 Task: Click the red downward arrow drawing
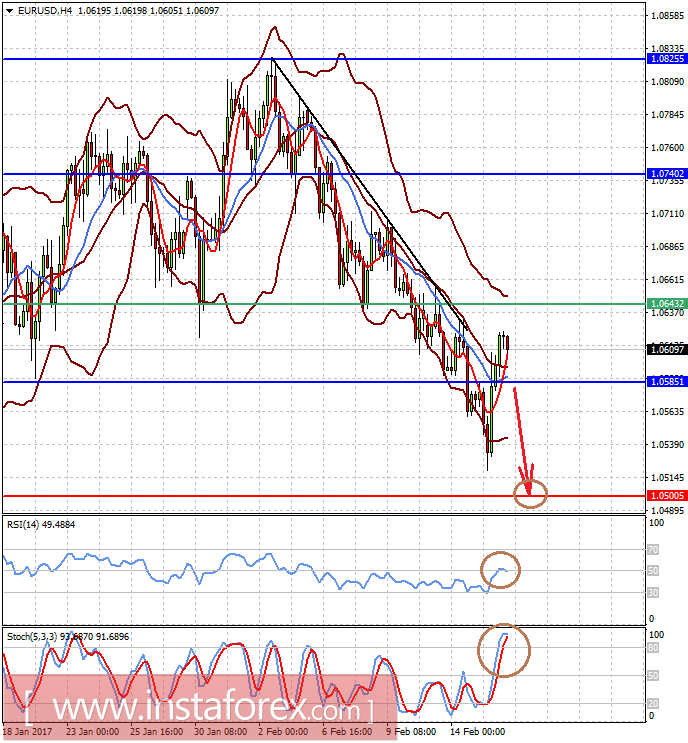point(523,440)
